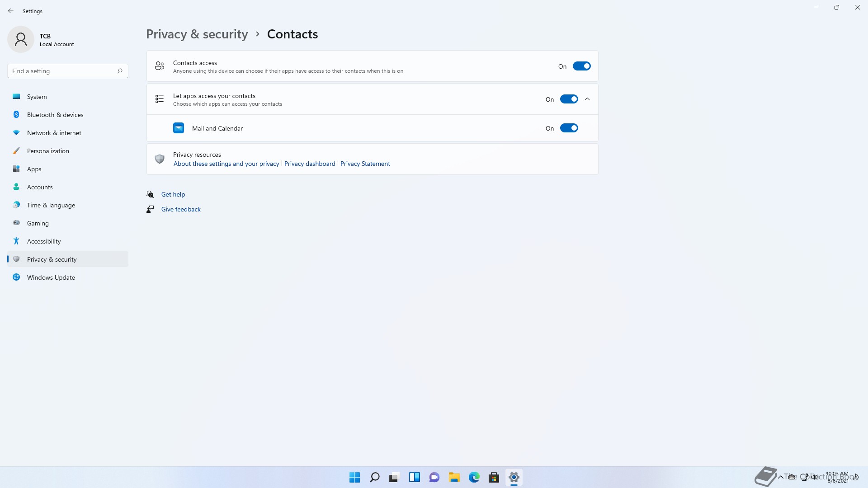Click the Get help link
This screenshot has width=868, height=488.
coord(173,194)
